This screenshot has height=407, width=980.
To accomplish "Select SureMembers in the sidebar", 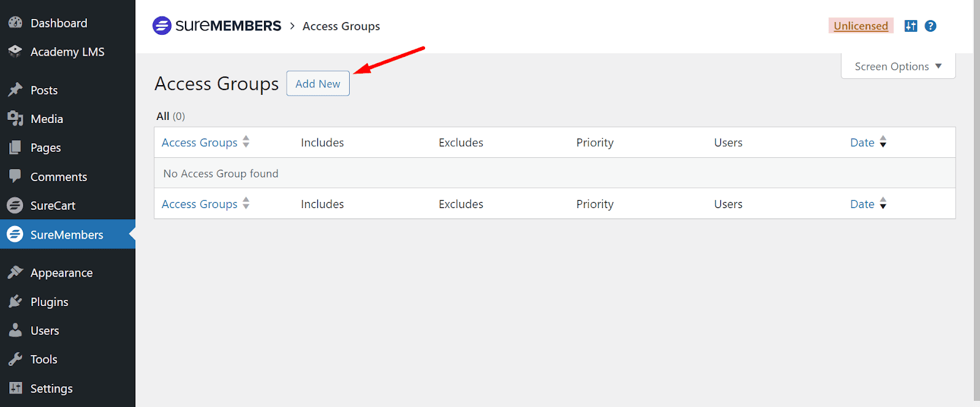I will pos(67,234).
